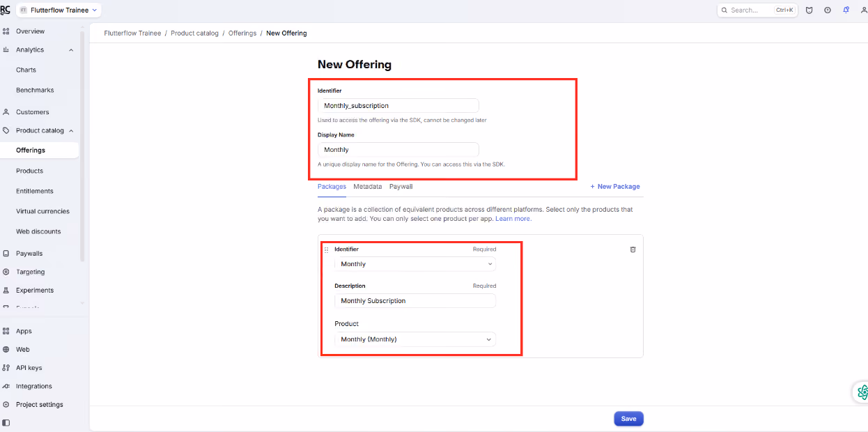This screenshot has height=432, width=868.
Task: Click the New Offering breadcrumb text
Action: (286, 33)
